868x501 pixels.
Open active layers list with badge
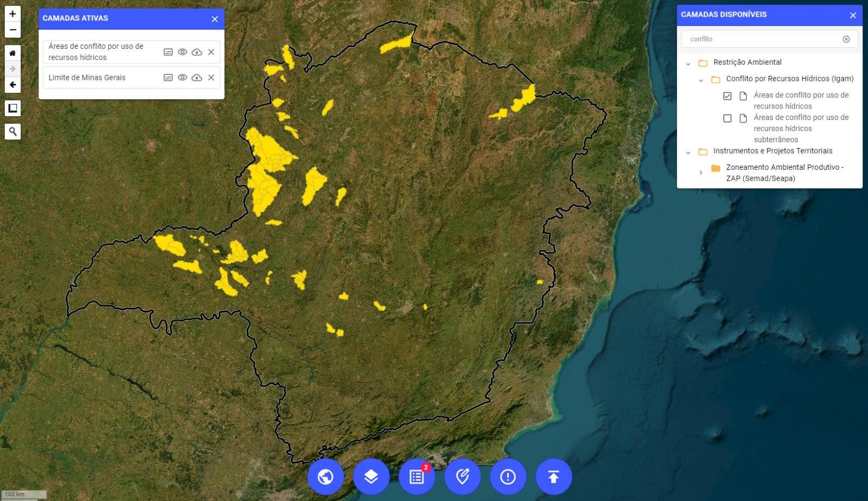417,477
